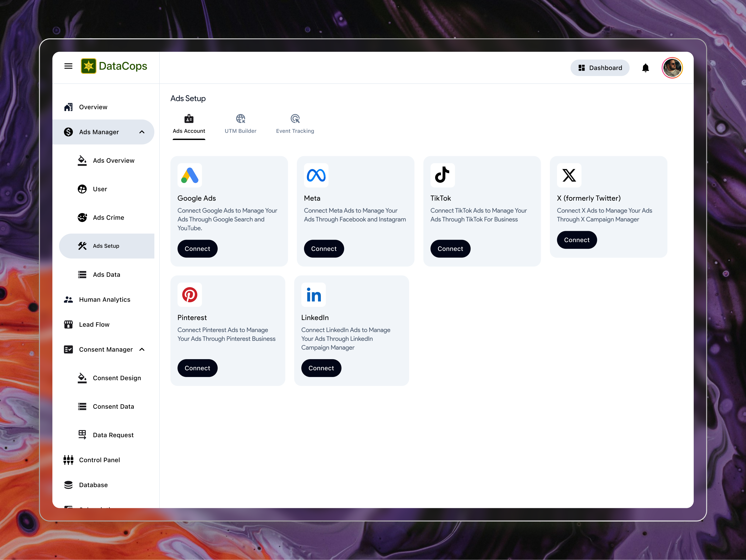Connect the Google Ads account
The width and height of the screenshot is (746, 560).
[x=197, y=249]
